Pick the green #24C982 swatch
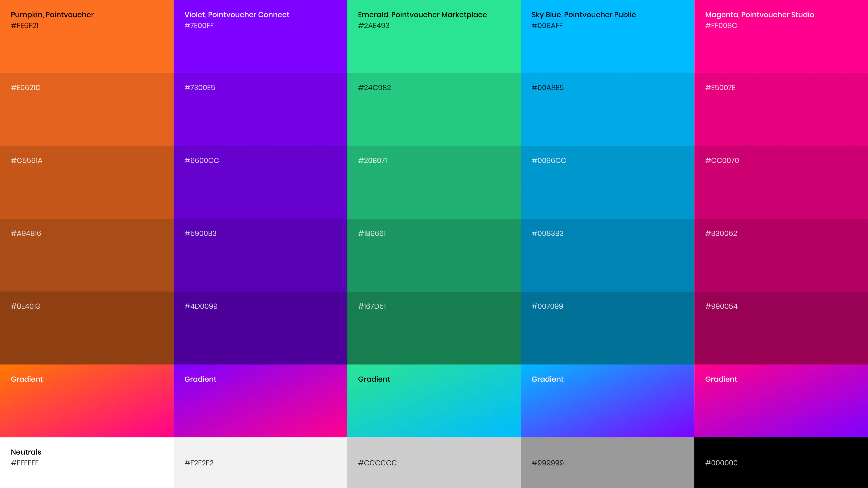Image resolution: width=868 pixels, height=488 pixels. (x=434, y=109)
